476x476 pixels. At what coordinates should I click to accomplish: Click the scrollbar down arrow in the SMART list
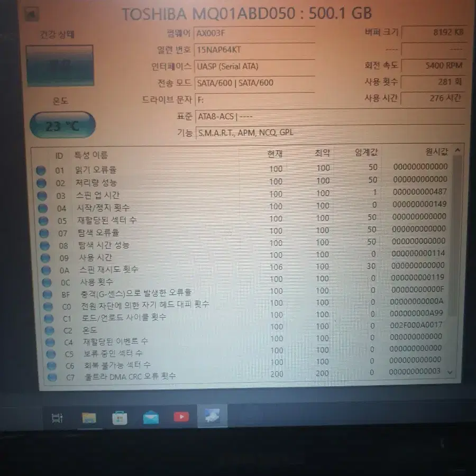(450, 372)
